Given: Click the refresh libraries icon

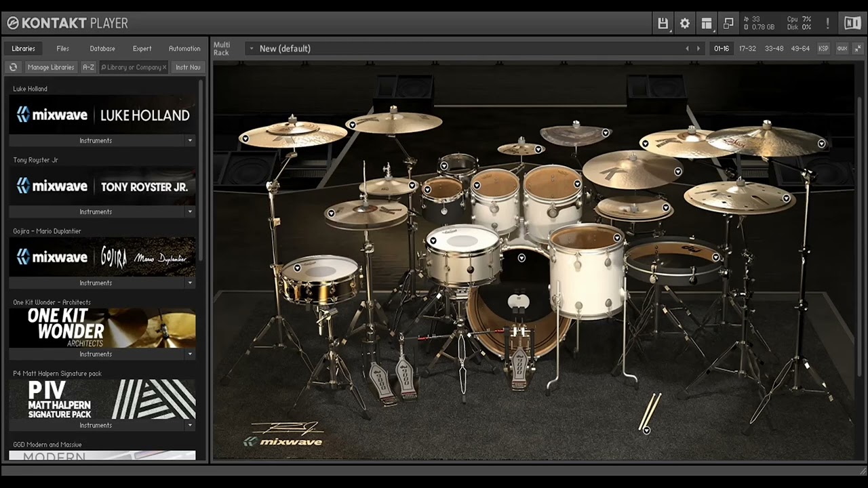Looking at the screenshot, I should click(13, 67).
